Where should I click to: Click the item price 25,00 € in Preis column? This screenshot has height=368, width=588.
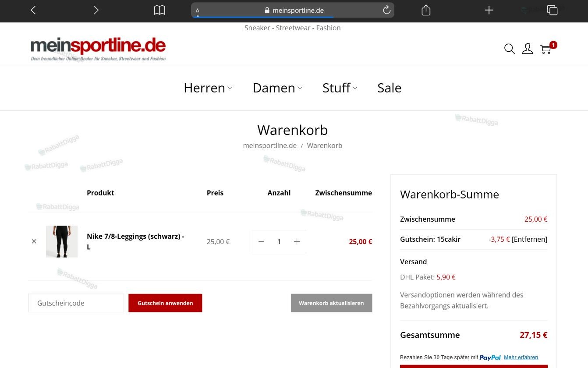[218, 241]
